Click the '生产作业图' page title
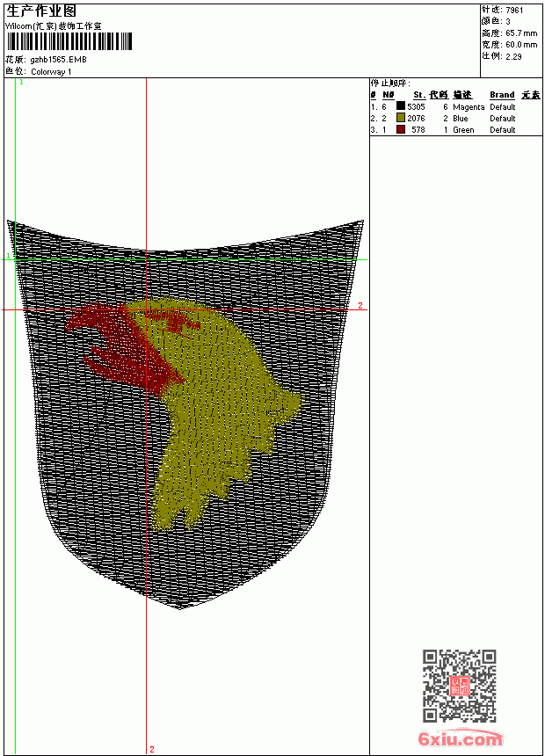 click(x=41, y=11)
